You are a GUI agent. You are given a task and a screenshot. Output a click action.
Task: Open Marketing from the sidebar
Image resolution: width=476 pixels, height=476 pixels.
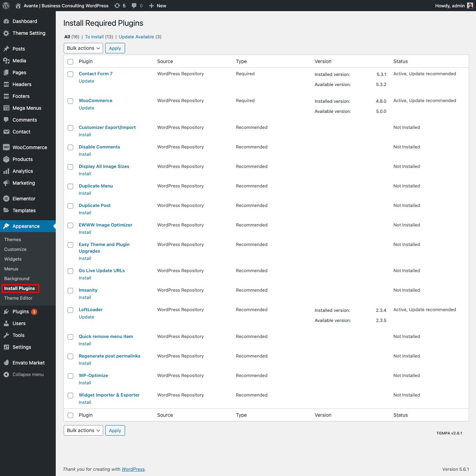23,183
